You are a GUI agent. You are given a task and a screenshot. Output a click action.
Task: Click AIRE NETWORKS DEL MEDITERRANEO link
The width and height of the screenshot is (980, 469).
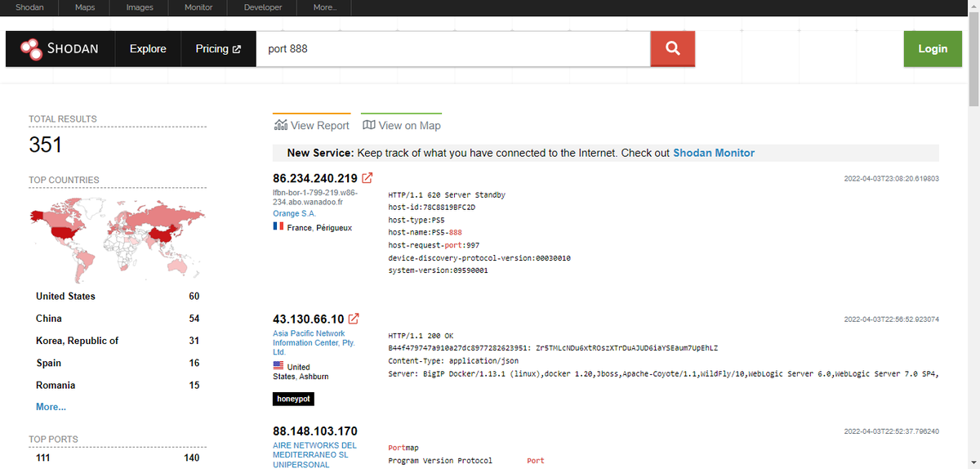pos(314,455)
